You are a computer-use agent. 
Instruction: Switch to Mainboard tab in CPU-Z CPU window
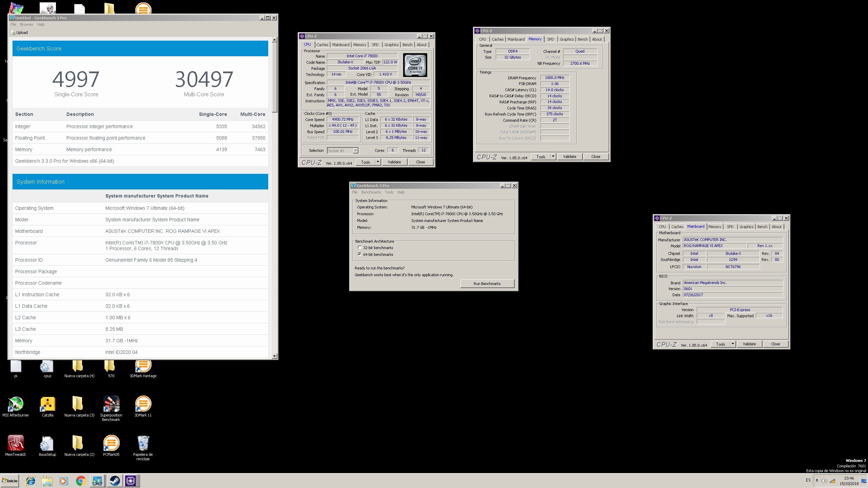pyautogui.click(x=340, y=45)
